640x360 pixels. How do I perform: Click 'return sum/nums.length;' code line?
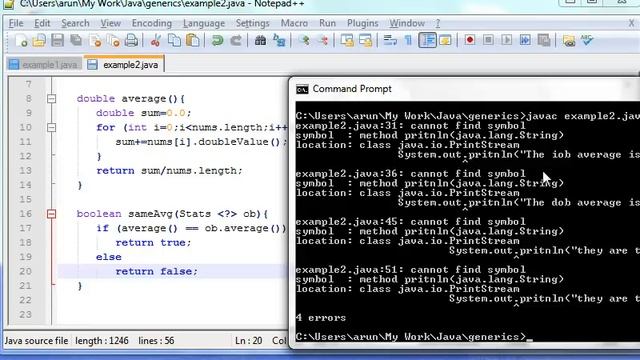point(169,171)
